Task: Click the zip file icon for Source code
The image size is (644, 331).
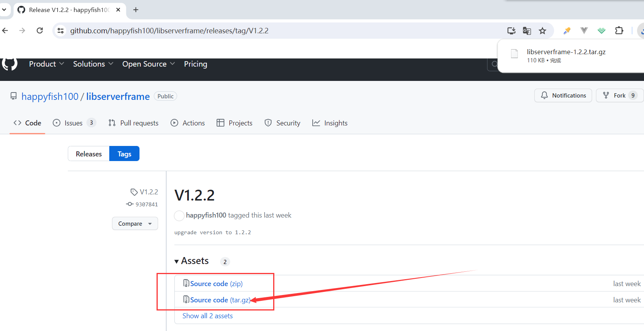Action: (186, 283)
